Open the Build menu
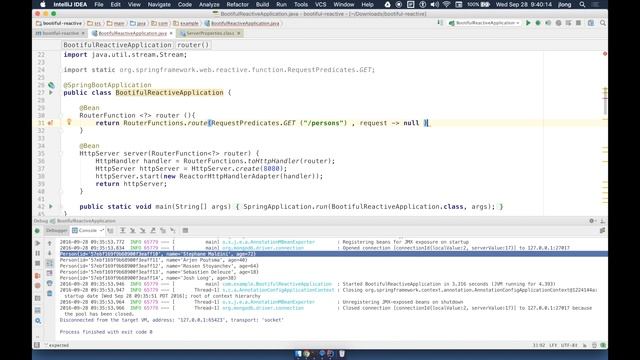640x360 pixels. tap(262, 4)
